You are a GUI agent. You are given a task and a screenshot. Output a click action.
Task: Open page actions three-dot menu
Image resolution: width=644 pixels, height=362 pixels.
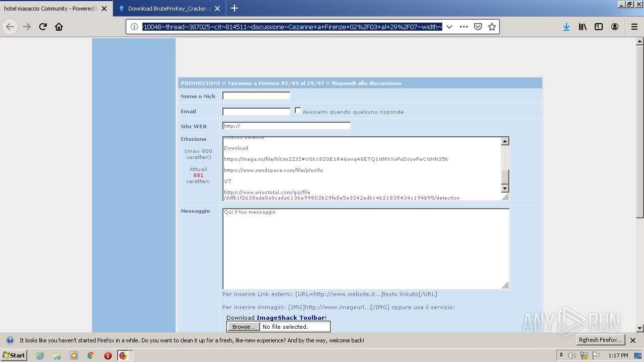(x=464, y=27)
